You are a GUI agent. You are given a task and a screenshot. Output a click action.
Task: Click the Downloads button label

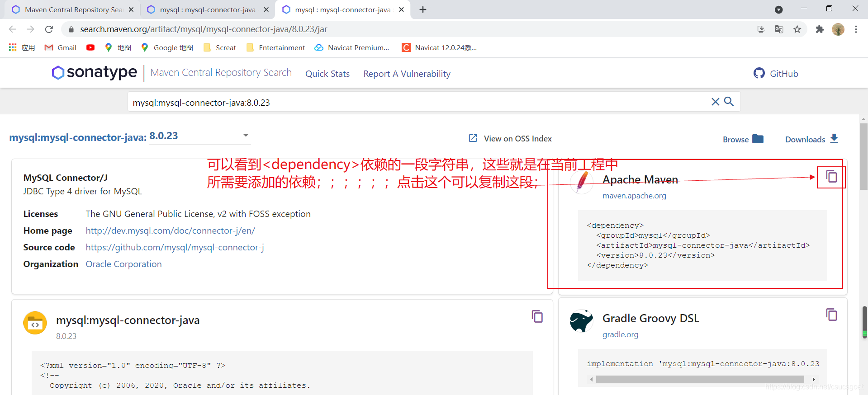click(x=805, y=140)
